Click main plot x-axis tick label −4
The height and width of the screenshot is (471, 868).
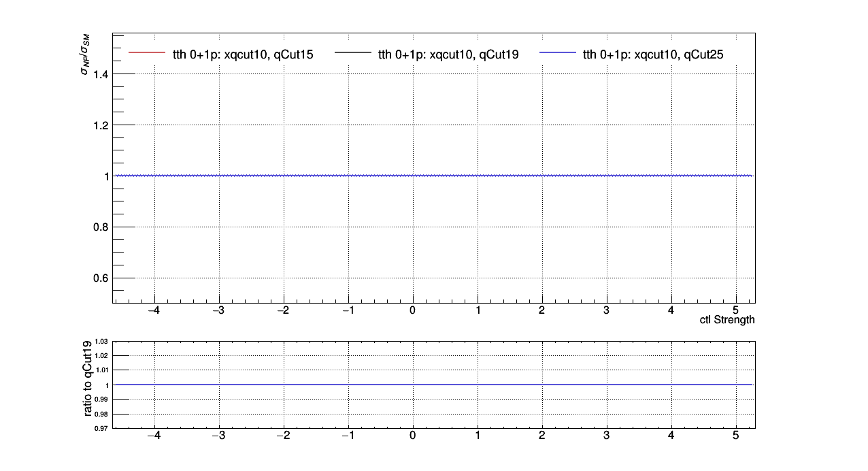(x=154, y=310)
